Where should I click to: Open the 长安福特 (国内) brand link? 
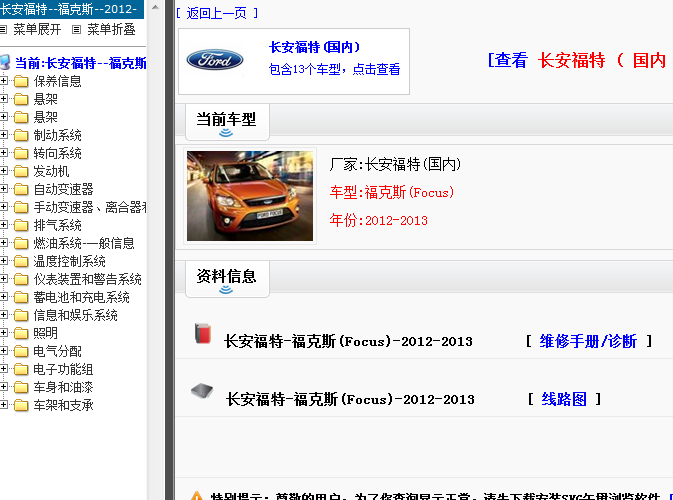coord(315,47)
